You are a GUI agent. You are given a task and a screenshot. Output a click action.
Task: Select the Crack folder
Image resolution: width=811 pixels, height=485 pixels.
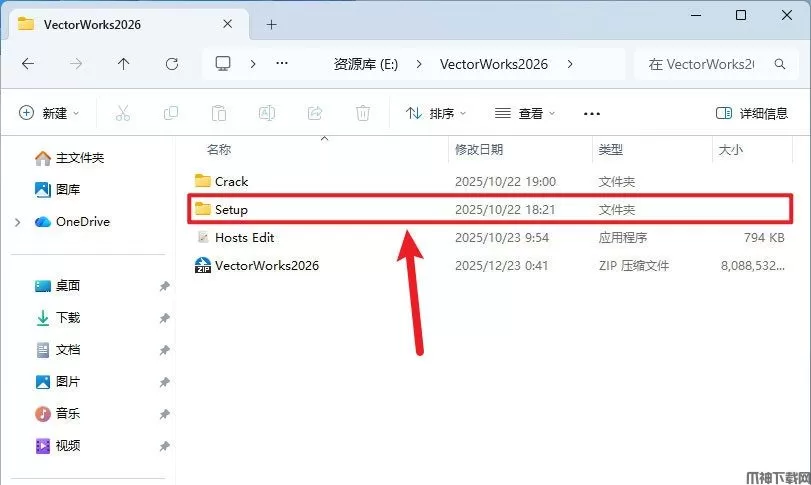coord(489,181)
